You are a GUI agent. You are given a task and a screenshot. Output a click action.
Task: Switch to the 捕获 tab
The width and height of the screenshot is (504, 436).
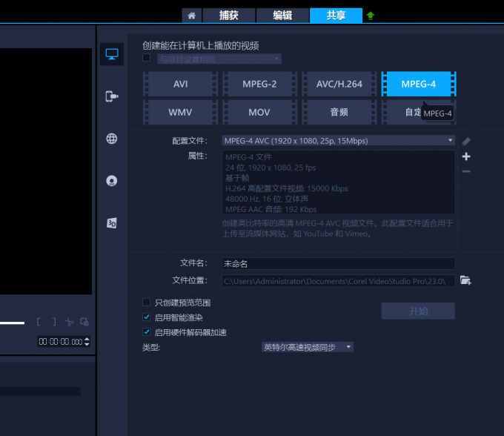(229, 16)
